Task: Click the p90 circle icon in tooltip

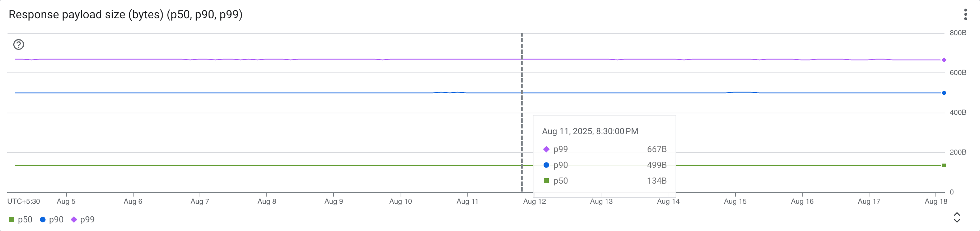Action: (547, 165)
